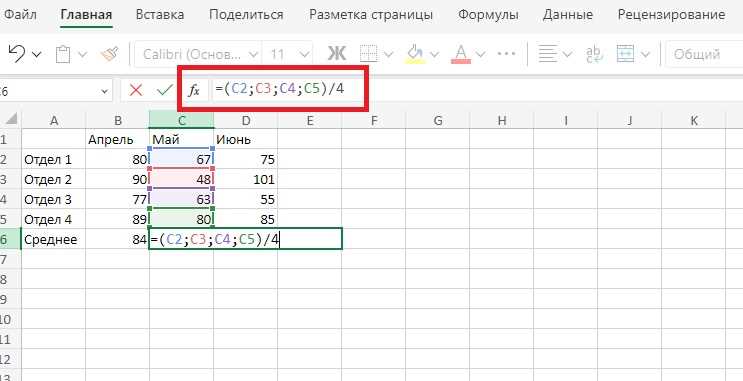743x381 pixels.
Task: Click the Paste clipboard icon
Action: [x=63, y=54]
